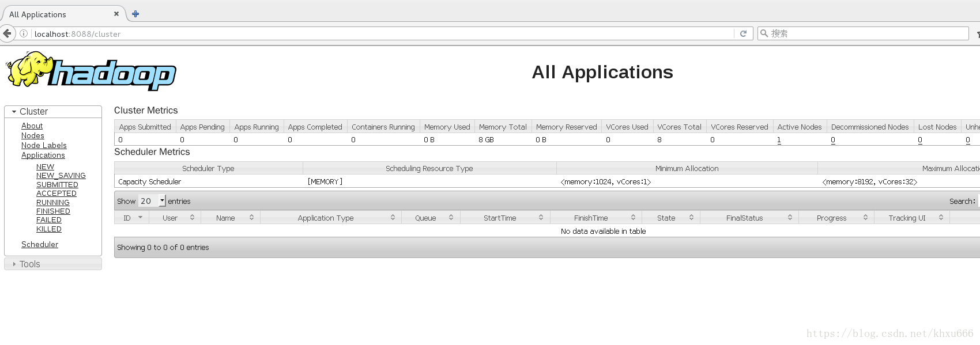Open the Decommissioned Nodes count link
Screen dimensions: 980x345
pyautogui.click(x=833, y=140)
